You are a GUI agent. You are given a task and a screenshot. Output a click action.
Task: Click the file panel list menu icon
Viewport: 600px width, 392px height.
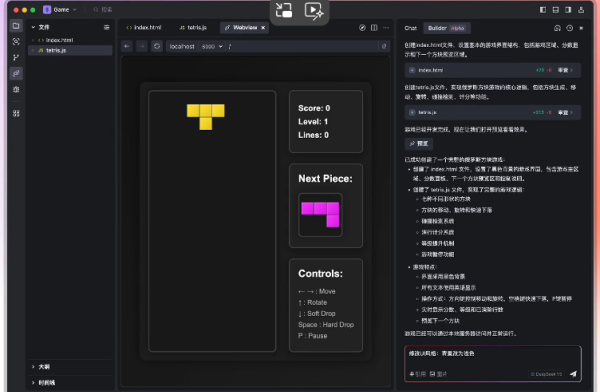[106, 27]
